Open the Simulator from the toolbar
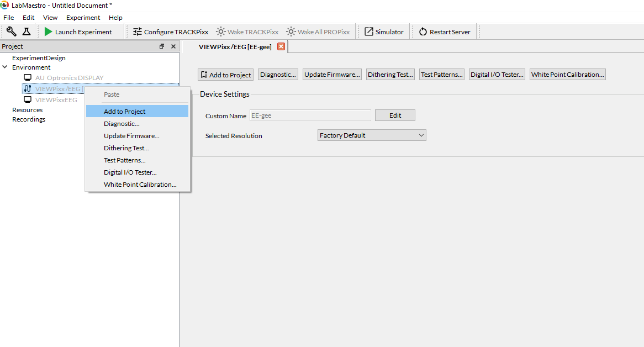Viewport: 644px width, 347px height. click(384, 32)
